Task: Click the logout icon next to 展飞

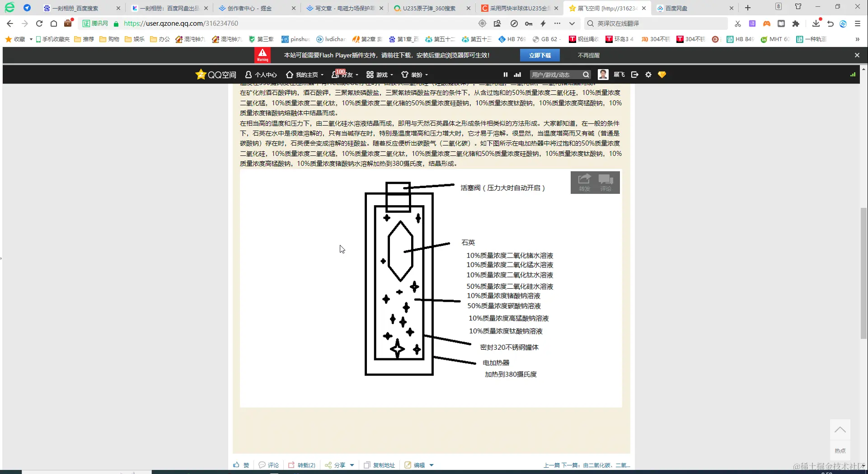Action: coord(634,75)
